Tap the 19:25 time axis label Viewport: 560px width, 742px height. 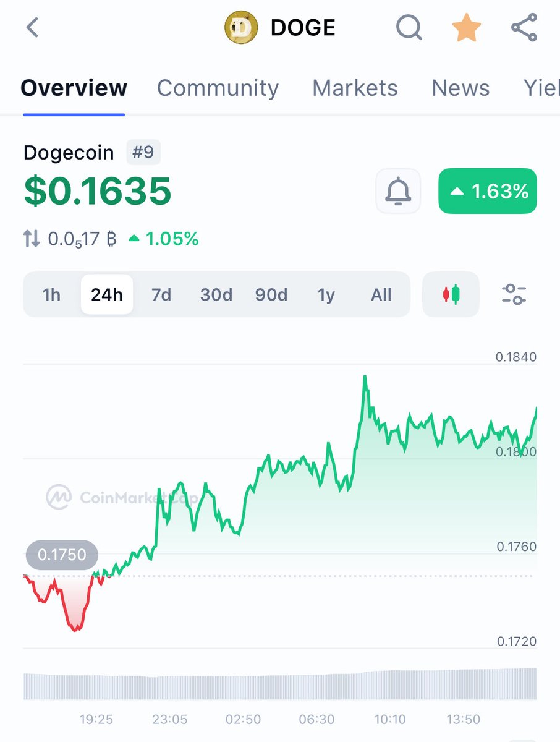[x=96, y=720]
